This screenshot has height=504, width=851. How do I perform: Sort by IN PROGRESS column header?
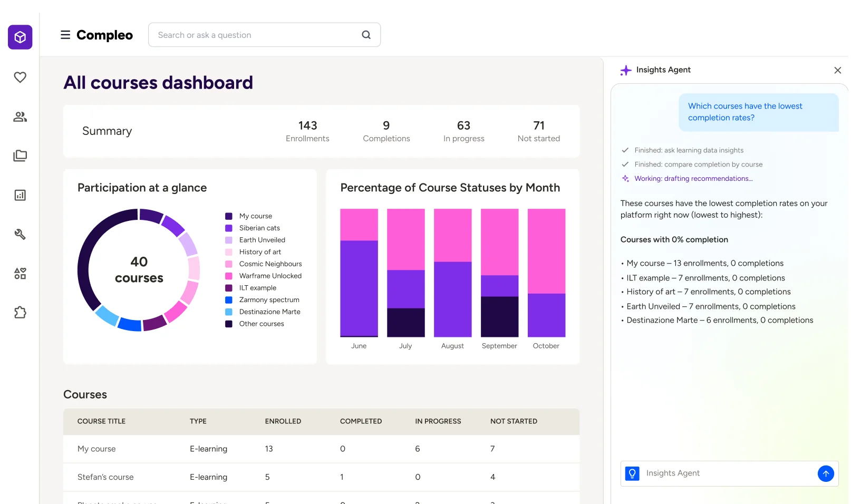point(438,421)
